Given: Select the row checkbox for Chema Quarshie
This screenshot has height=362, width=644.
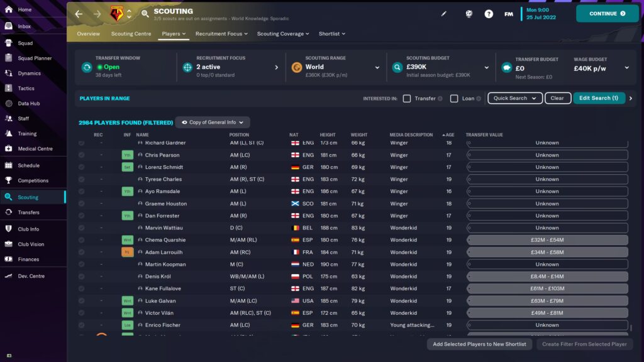Looking at the screenshot, I should pyautogui.click(x=81, y=240).
